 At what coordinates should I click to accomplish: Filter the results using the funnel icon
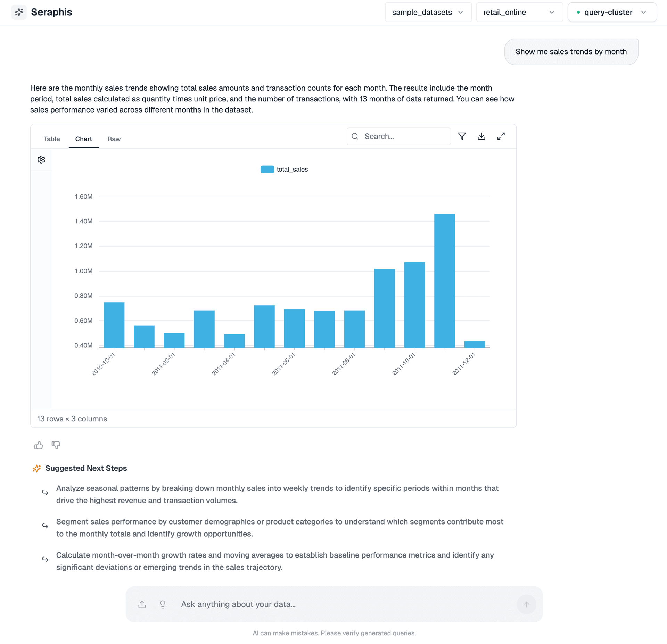point(462,136)
